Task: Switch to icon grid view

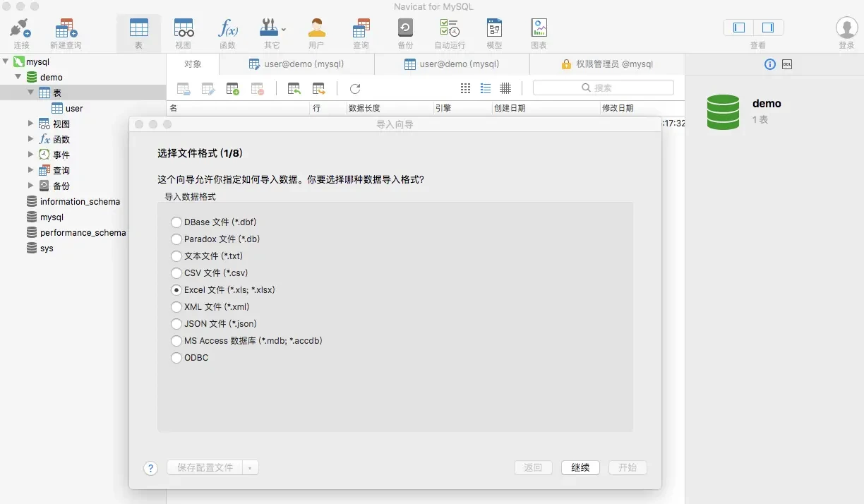Action: (465, 88)
